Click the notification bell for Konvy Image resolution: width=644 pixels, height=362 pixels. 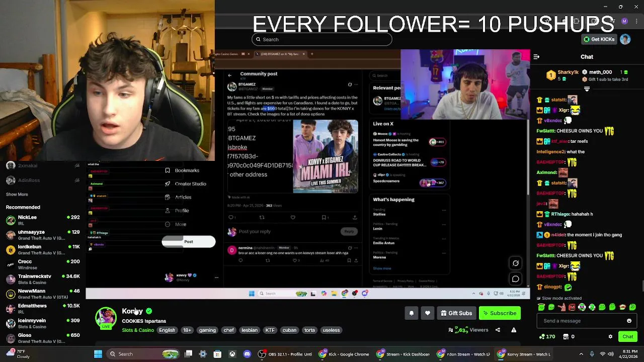coord(411,313)
